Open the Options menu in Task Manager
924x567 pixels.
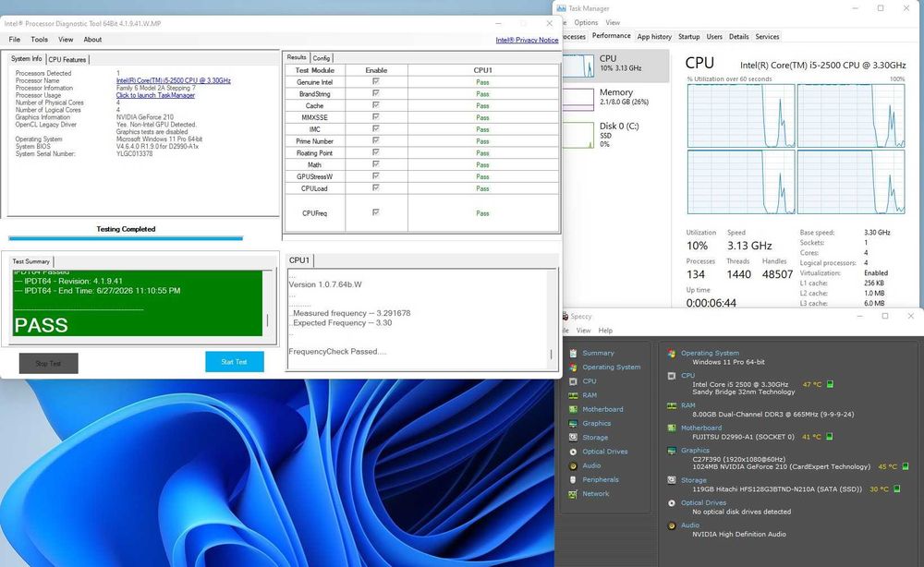[587, 22]
